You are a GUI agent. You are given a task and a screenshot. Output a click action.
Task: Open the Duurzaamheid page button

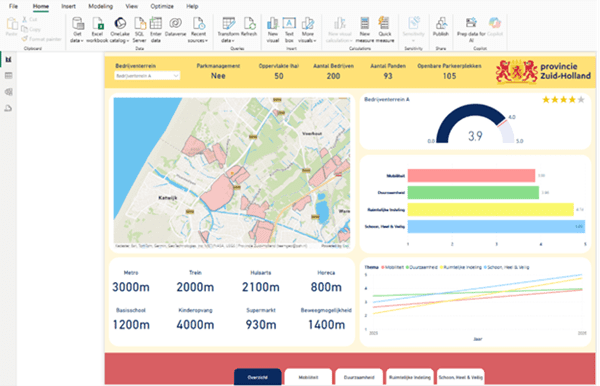(359, 377)
